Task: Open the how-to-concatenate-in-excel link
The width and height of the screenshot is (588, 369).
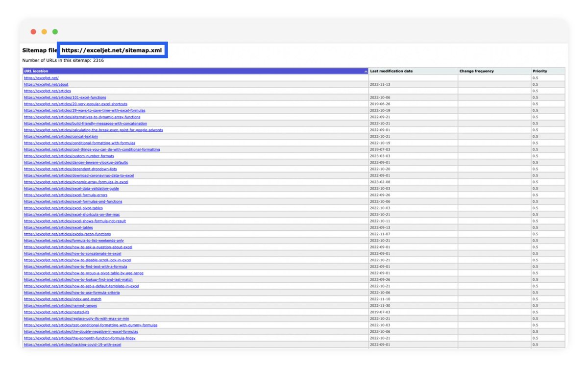Action: click(72, 254)
